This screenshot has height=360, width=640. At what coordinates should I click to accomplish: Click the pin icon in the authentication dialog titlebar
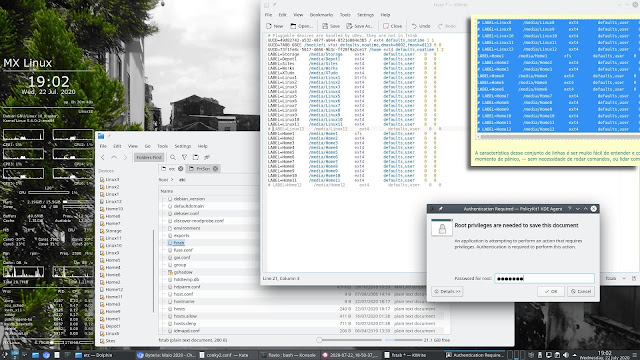click(x=441, y=209)
